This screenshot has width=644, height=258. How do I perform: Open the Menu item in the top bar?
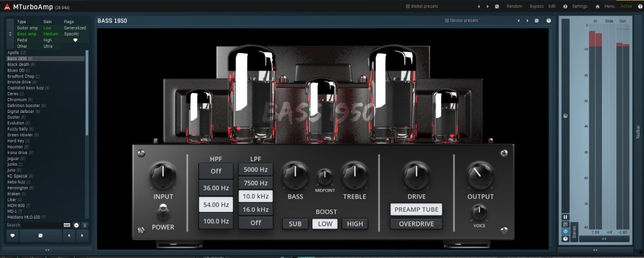pos(609,6)
